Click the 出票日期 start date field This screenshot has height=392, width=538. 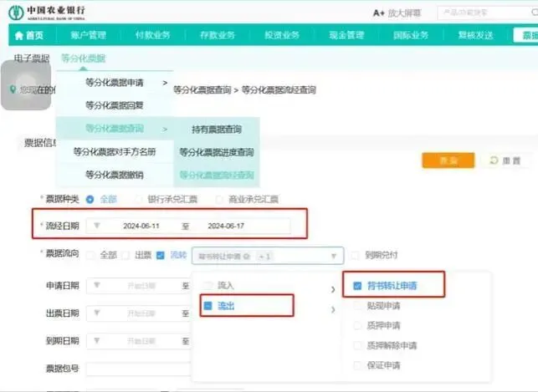click(141, 313)
